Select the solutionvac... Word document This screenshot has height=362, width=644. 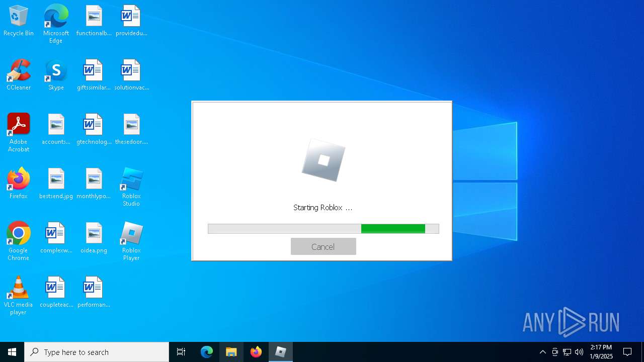pyautogui.click(x=131, y=75)
